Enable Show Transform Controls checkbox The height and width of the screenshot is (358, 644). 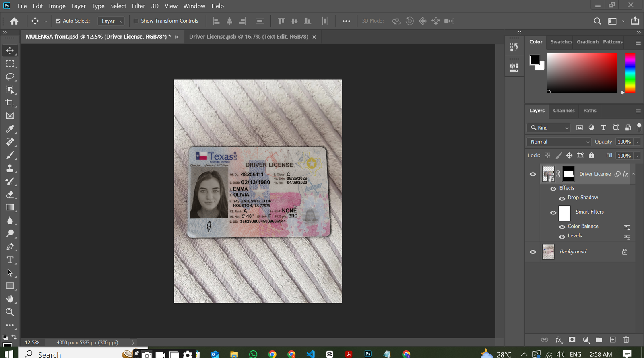(136, 21)
